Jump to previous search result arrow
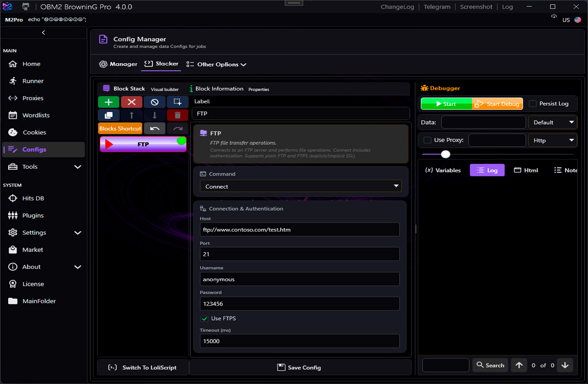The height and width of the screenshot is (384, 588). (x=519, y=365)
